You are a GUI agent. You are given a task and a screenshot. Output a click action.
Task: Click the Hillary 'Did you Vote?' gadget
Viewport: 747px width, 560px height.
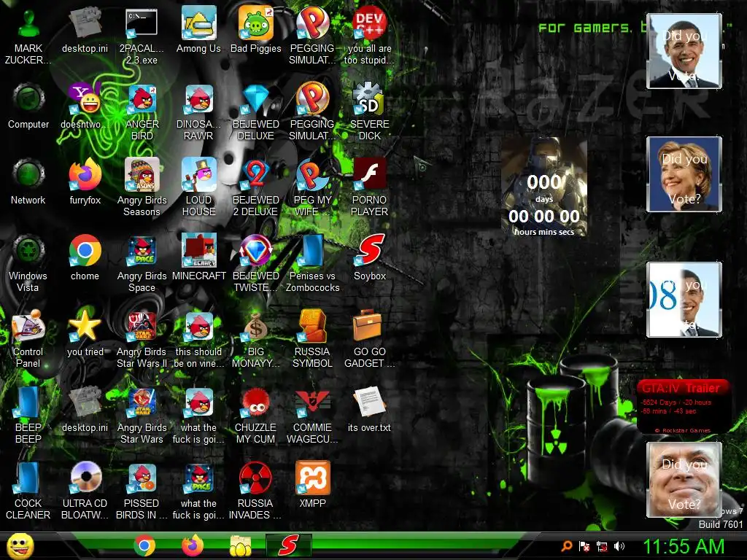coord(684,174)
